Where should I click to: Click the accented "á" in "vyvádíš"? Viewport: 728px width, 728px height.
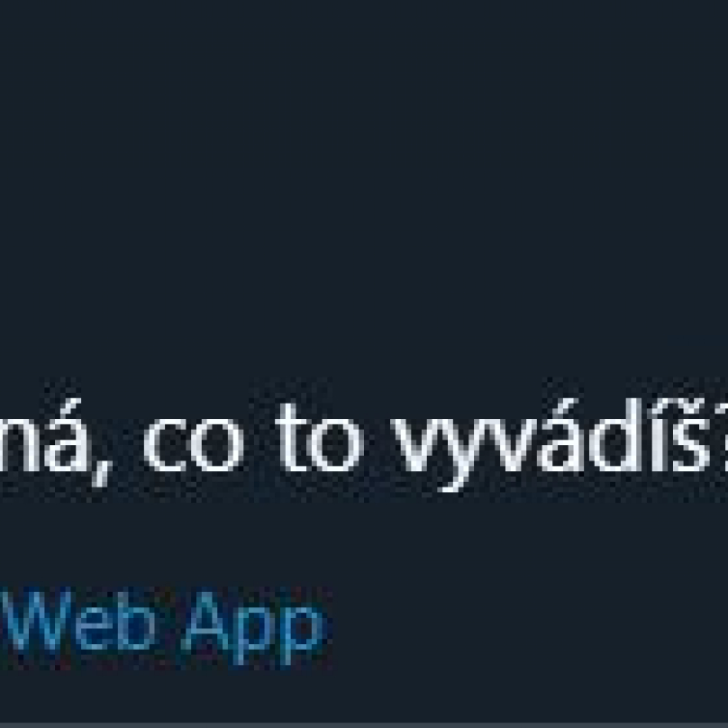(560, 436)
